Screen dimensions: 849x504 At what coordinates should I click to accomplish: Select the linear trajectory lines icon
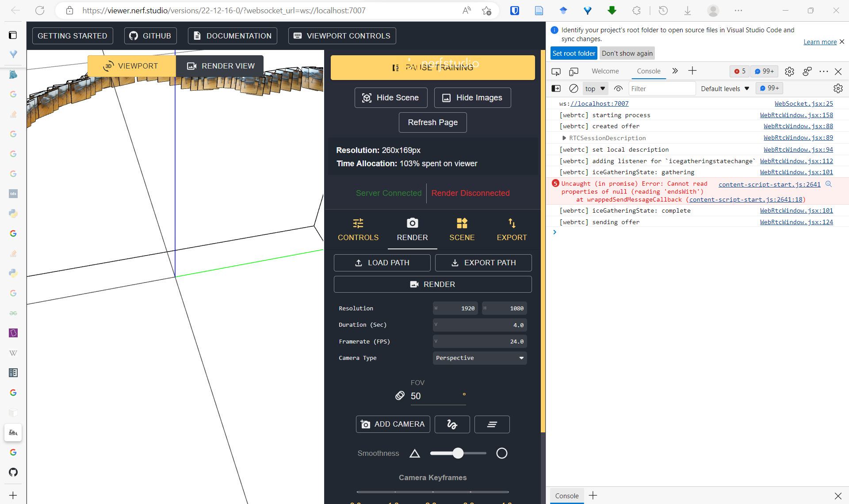click(x=492, y=424)
